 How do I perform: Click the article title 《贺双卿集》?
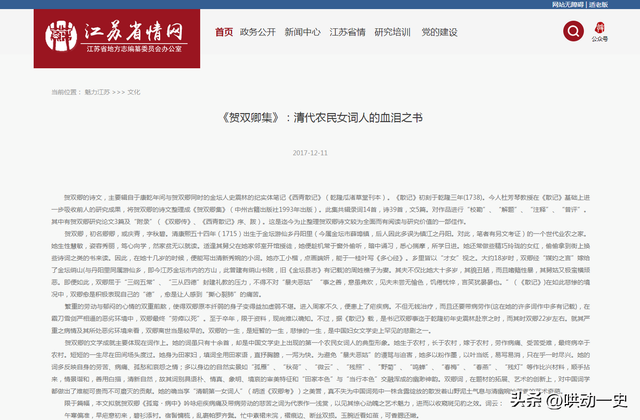pos(321,118)
